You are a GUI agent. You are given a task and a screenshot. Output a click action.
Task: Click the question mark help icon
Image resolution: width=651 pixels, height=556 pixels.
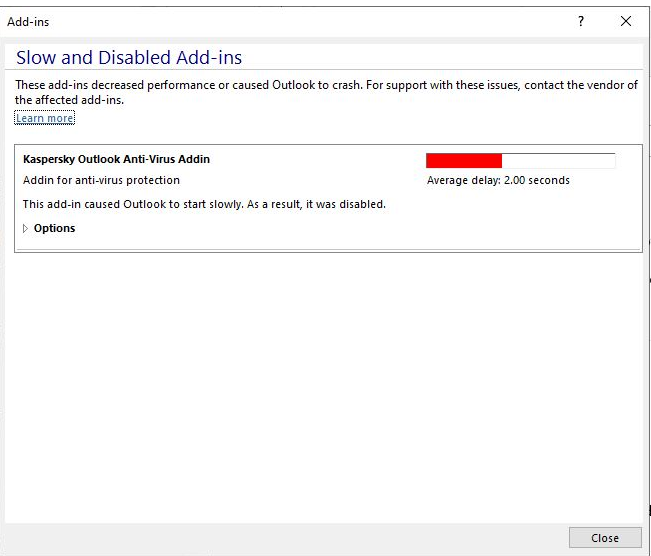[581, 21]
